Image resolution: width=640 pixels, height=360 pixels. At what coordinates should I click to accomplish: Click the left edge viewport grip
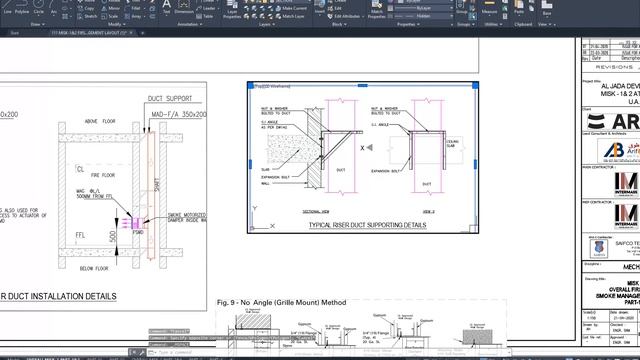(x=250, y=164)
